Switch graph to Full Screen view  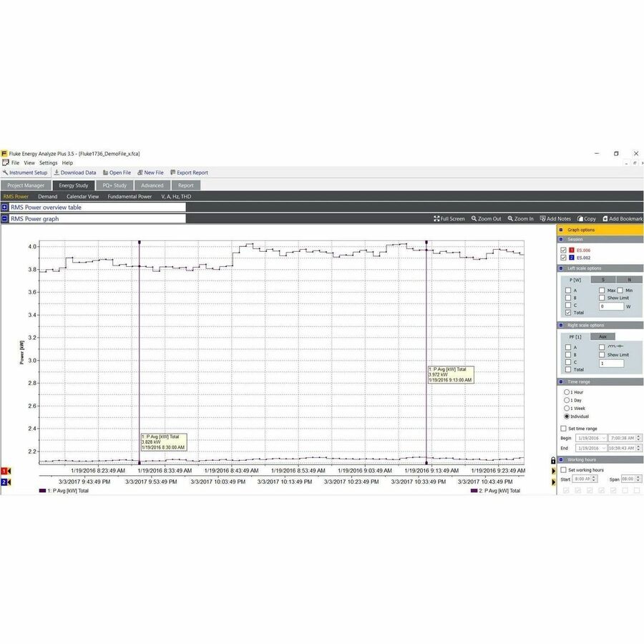coord(449,218)
